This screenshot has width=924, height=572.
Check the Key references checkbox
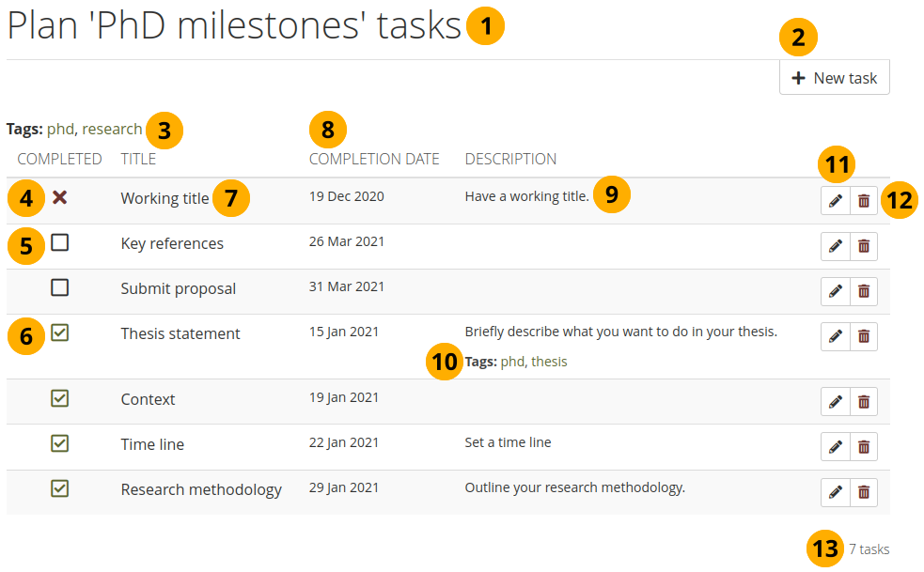tap(60, 242)
